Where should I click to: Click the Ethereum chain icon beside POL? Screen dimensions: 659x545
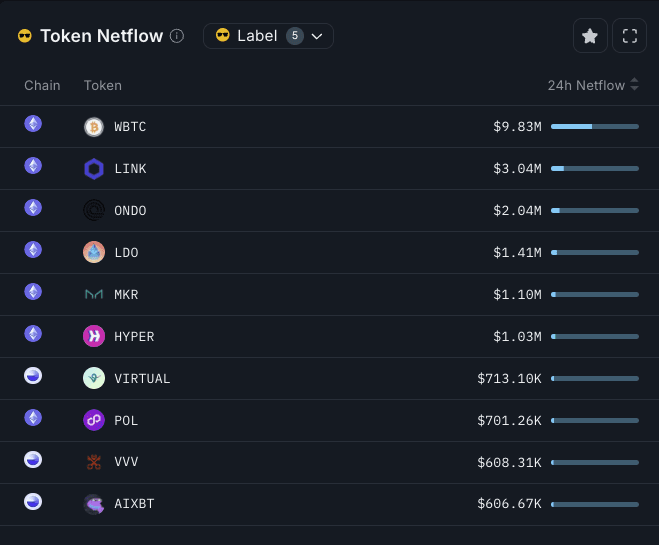click(x=33, y=417)
